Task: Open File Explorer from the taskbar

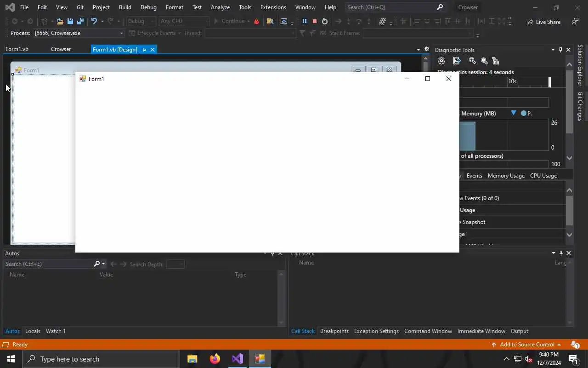Action: pos(192,359)
